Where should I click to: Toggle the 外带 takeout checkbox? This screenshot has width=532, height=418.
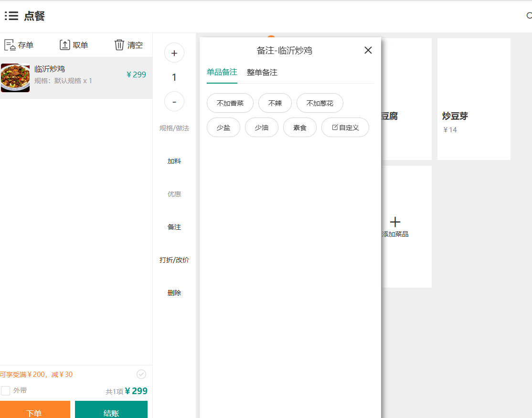pyautogui.click(x=6, y=391)
